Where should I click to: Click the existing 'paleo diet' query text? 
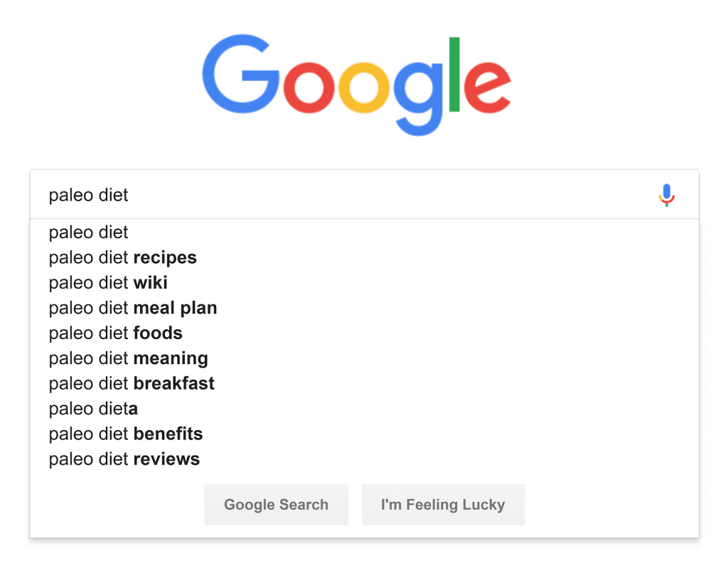click(x=88, y=194)
